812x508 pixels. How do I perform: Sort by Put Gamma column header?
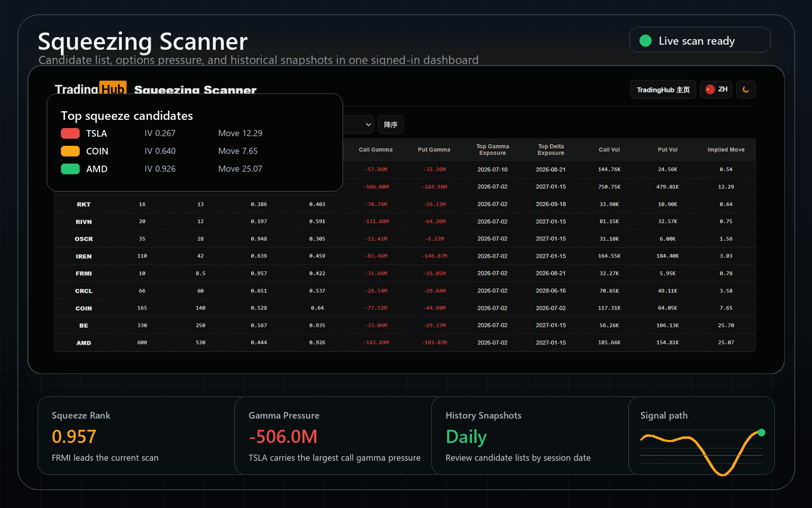pos(434,150)
